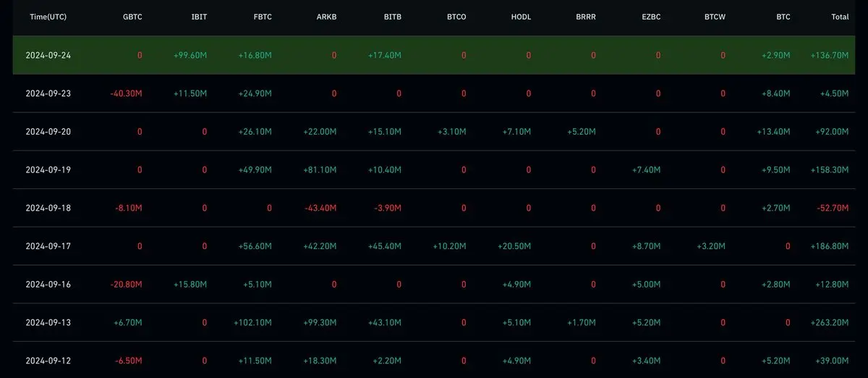The image size is (868, 378).
Task: Click the +39.00M total value
Action: [833, 361]
